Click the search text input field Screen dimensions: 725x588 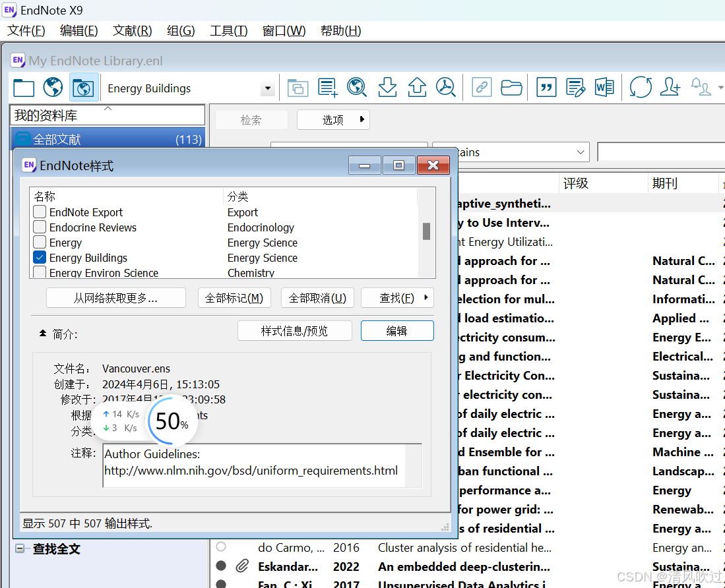point(661,152)
